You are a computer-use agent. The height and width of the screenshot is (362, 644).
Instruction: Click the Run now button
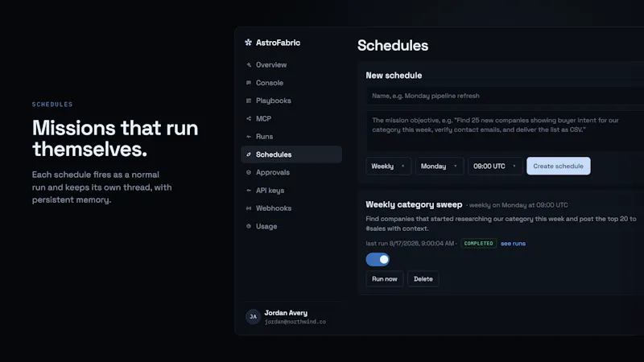point(385,278)
